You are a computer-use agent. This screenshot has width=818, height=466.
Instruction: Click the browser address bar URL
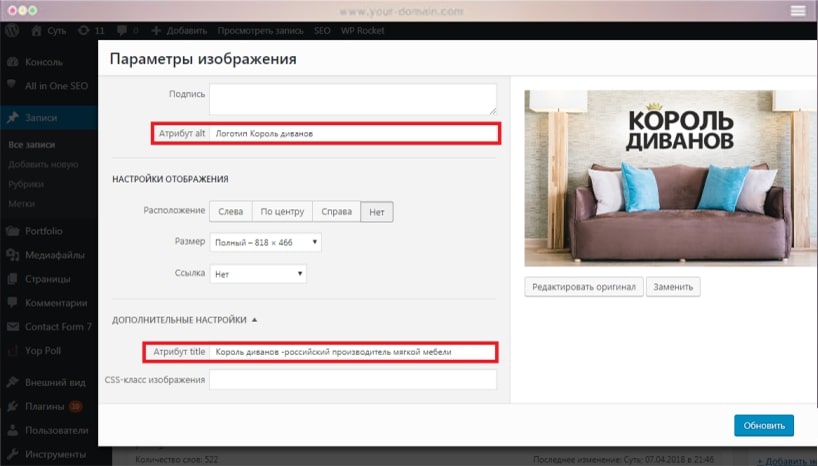point(401,11)
